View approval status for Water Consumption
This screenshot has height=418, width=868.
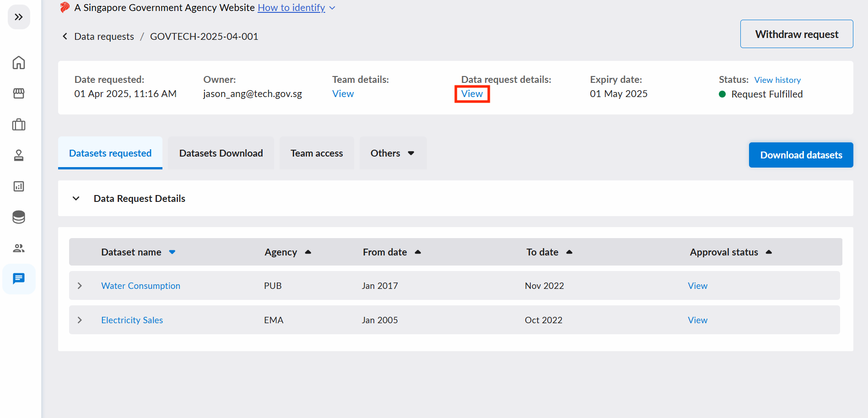pos(697,286)
